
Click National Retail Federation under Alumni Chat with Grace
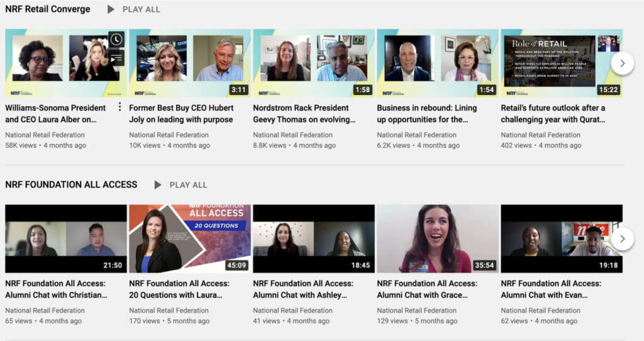(x=416, y=311)
